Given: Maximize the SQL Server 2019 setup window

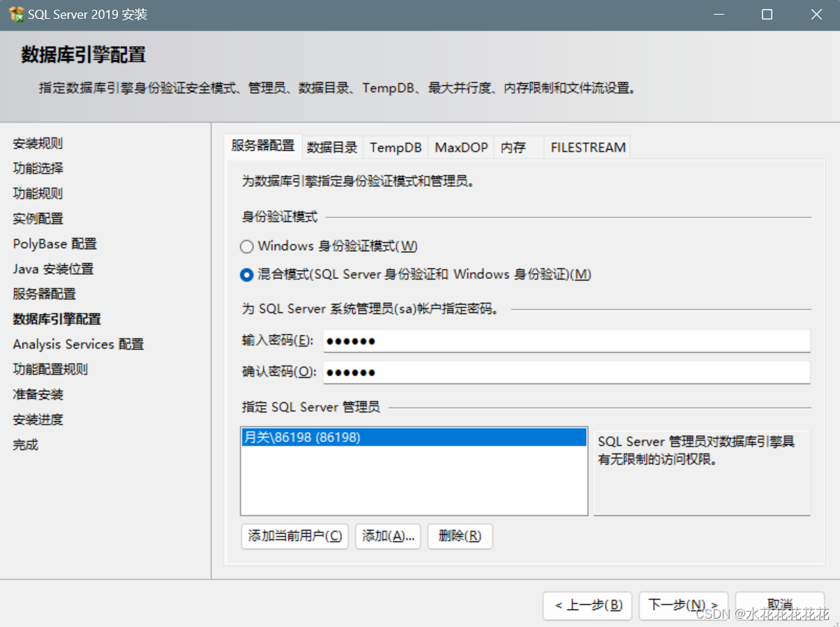Looking at the screenshot, I should click(x=767, y=15).
